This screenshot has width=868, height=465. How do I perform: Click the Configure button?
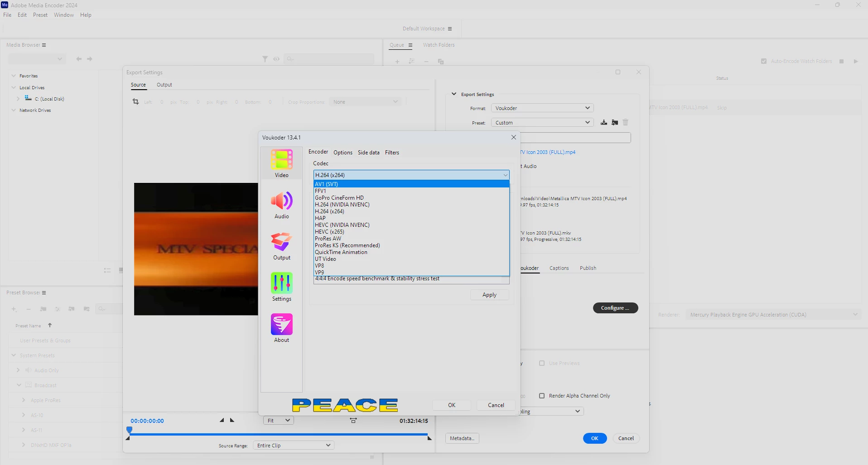tap(615, 308)
